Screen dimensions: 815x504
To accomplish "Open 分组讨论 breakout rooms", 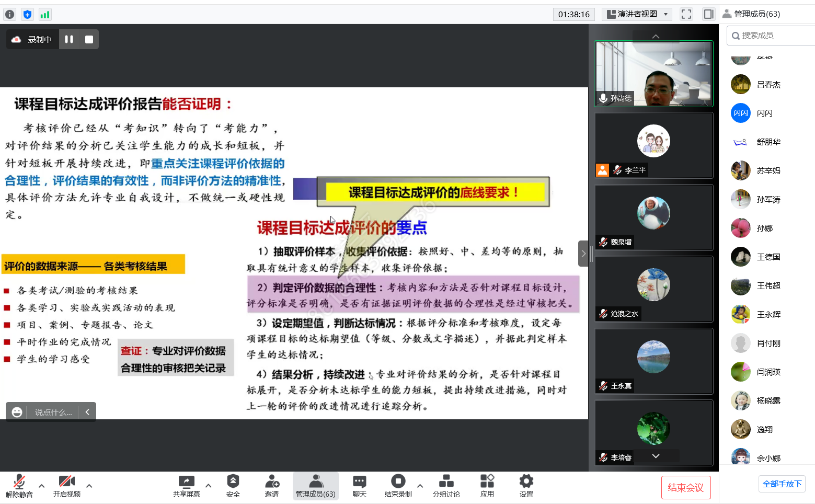I will 446,486.
